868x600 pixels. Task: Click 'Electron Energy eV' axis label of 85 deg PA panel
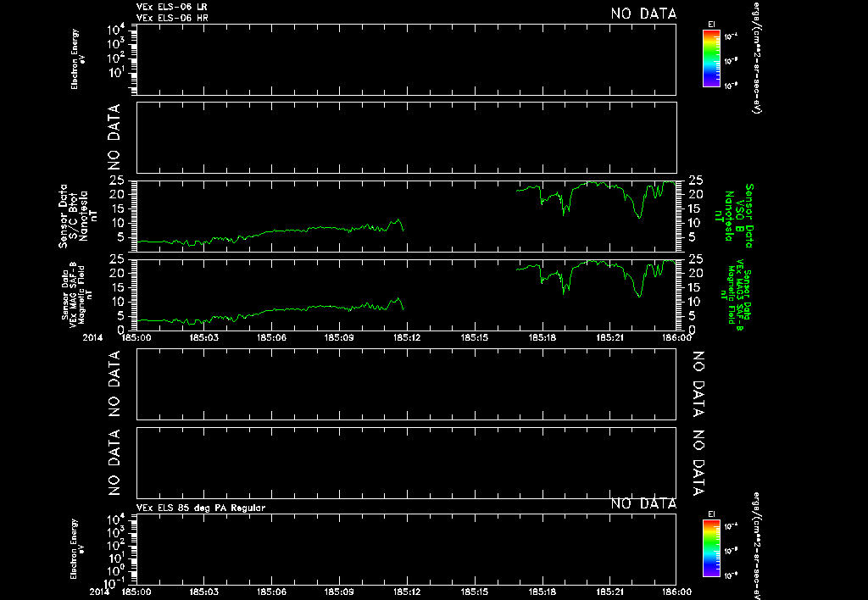(x=75, y=549)
